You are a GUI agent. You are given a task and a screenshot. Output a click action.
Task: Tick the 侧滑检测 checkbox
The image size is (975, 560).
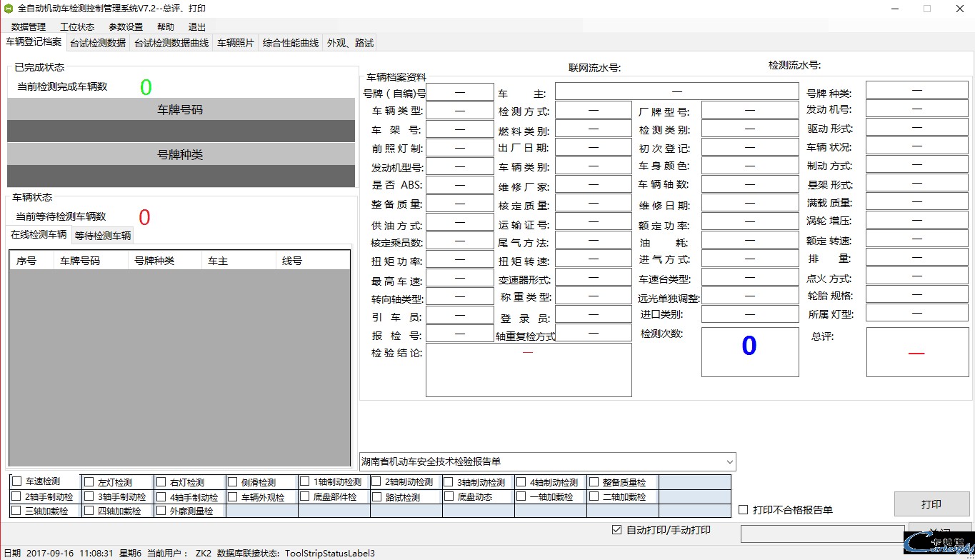pos(233,482)
